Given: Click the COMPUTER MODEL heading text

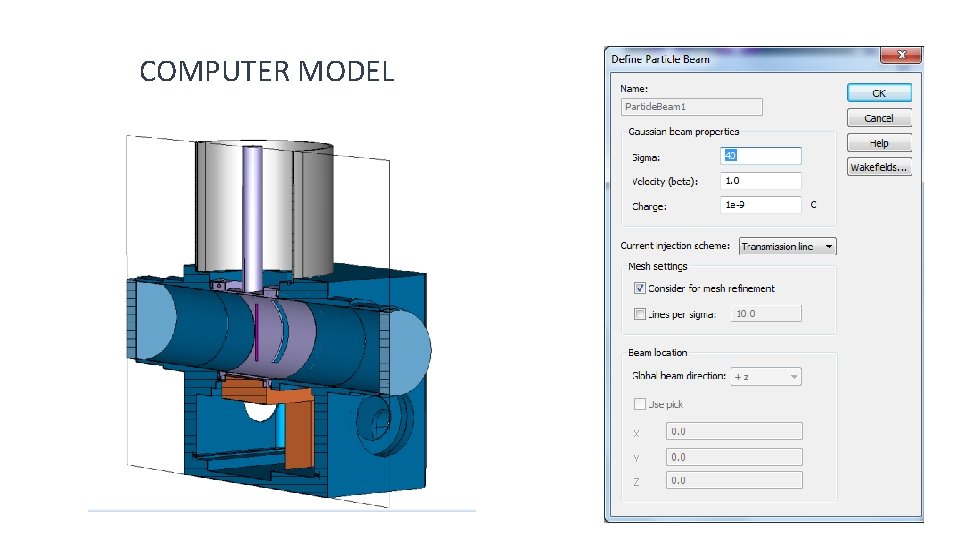Looking at the screenshot, I should tap(267, 72).
